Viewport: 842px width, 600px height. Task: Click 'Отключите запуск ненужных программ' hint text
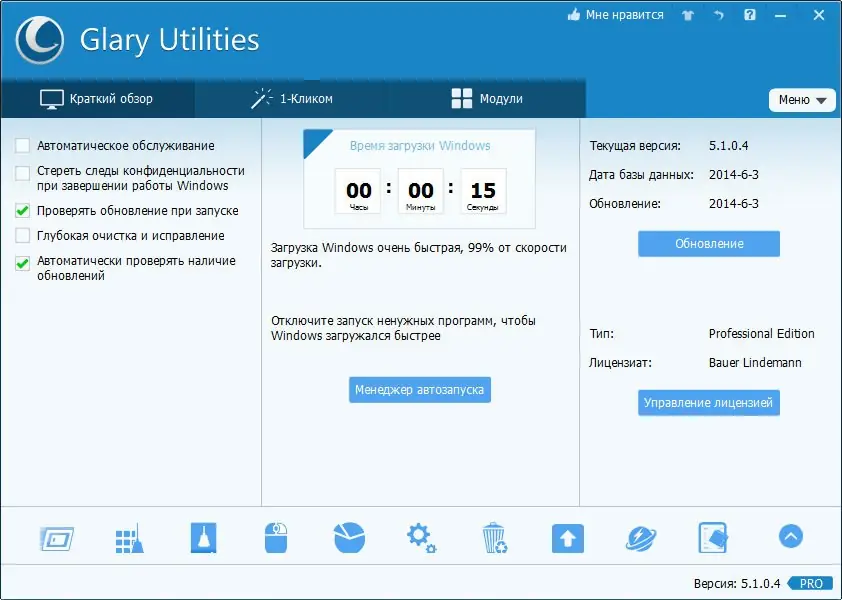pos(403,328)
